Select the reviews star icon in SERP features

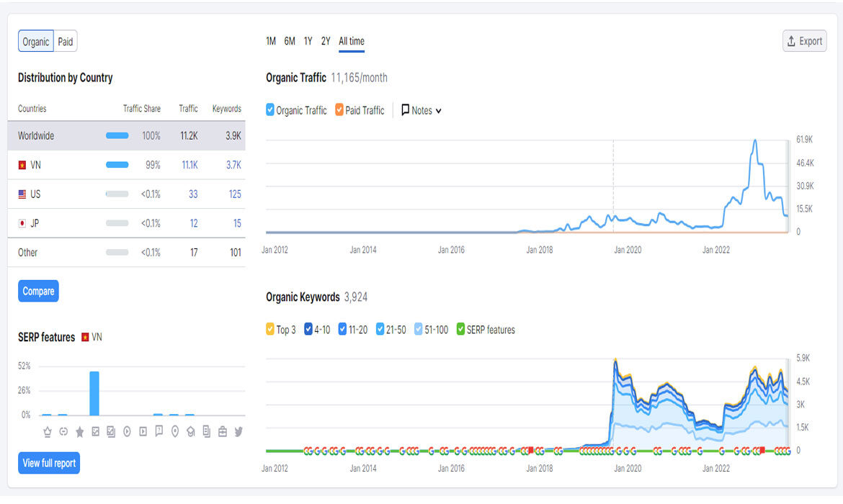79,431
